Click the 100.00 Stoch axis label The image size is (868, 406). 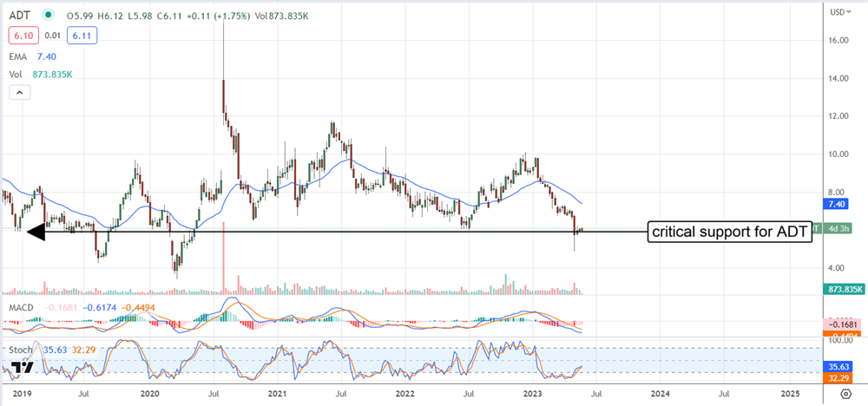[842, 339]
